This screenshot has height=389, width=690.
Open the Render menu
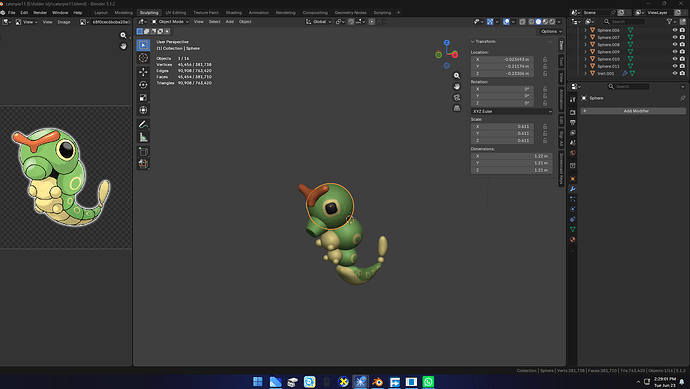click(40, 13)
